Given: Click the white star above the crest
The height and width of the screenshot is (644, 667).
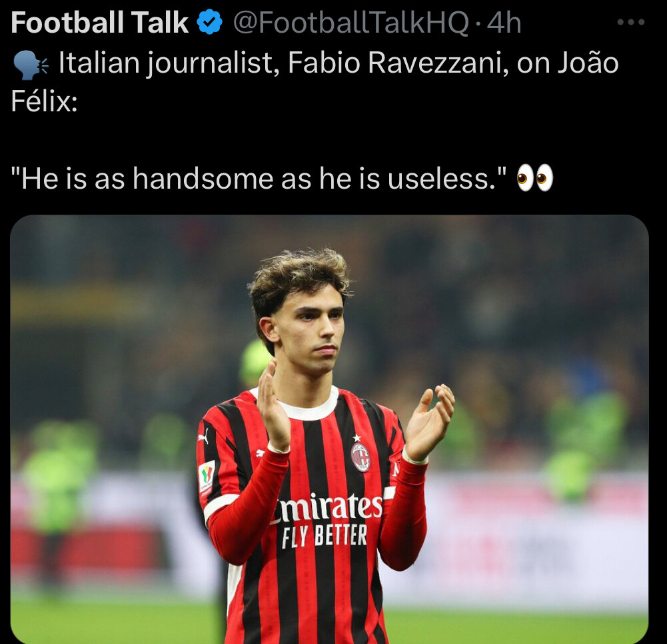Looking at the screenshot, I should coord(357,437).
